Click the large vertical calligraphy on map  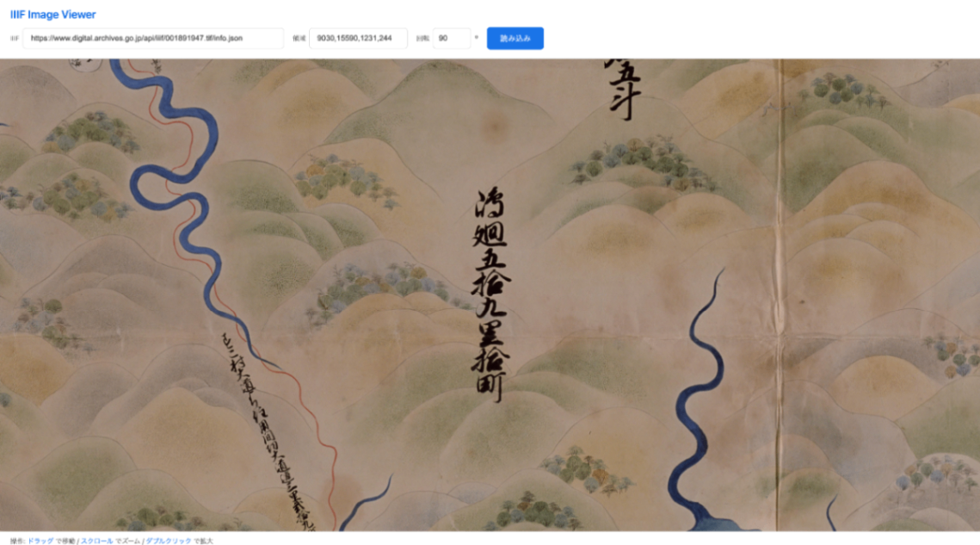click(x=491, y=294)
